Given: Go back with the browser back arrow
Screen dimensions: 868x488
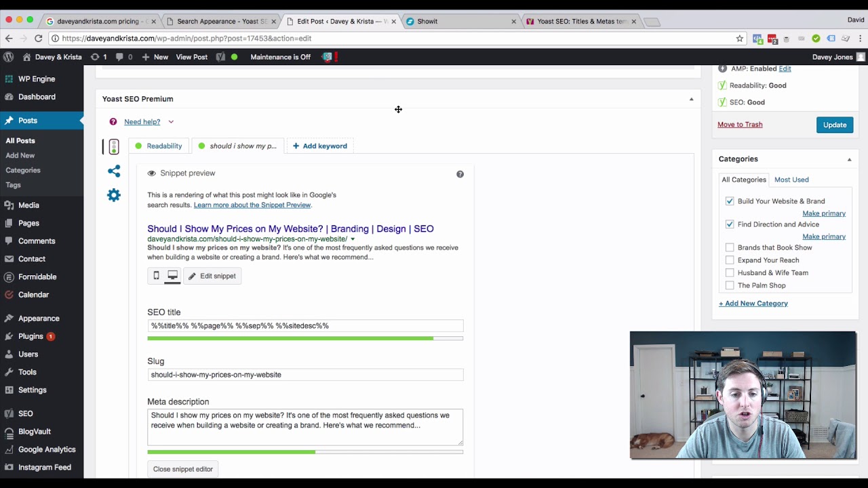Looking at the screenshot, I should pyautogui.click(x=9, y=39).
